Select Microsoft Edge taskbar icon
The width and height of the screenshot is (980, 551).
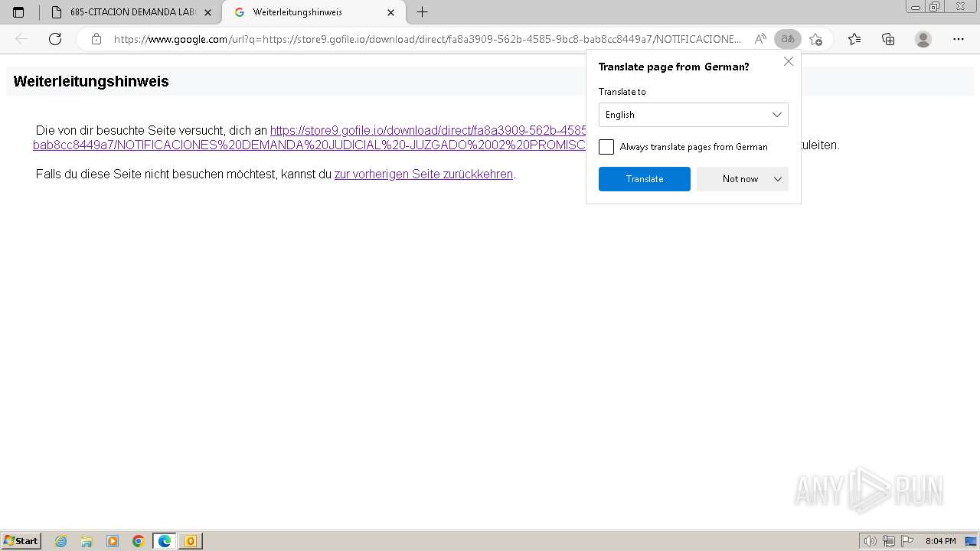click(x=165, y=541)
